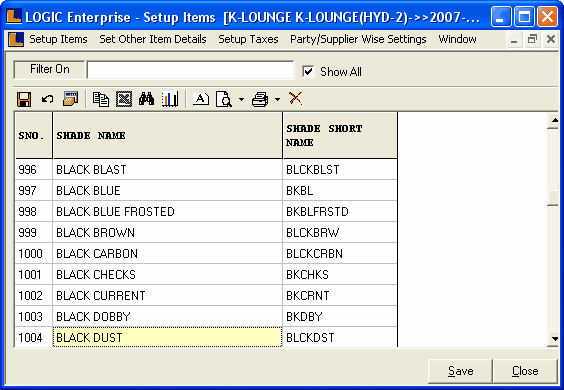Click the Close button
The height and width of the screenshot is (390, 564).
(525, 371)
